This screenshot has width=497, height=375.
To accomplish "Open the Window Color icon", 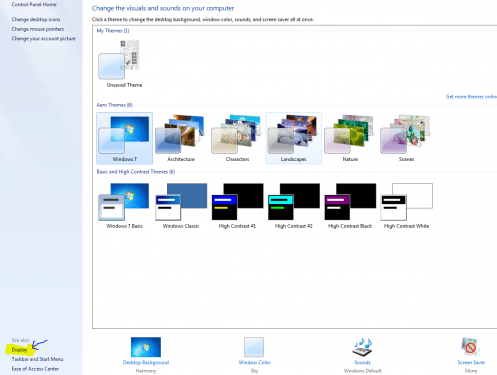I will tap(254, 347).
